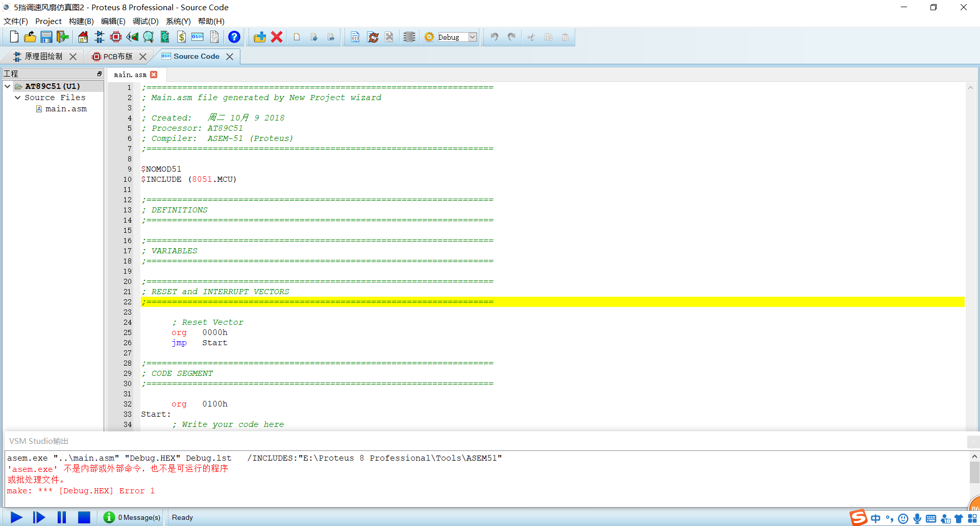The width and height of the screenshot is (980, 526).
Task: Rebuild the project with the refresh icon
Action: click(x=373, y=37)
